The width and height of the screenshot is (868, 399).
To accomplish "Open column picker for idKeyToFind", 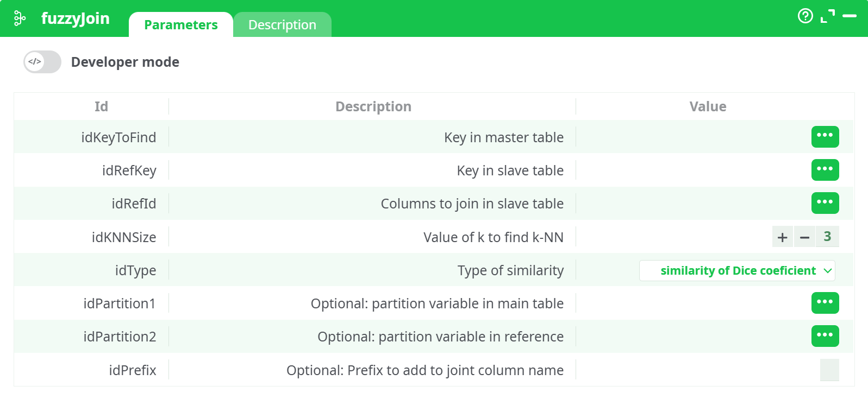I will 825,137.
